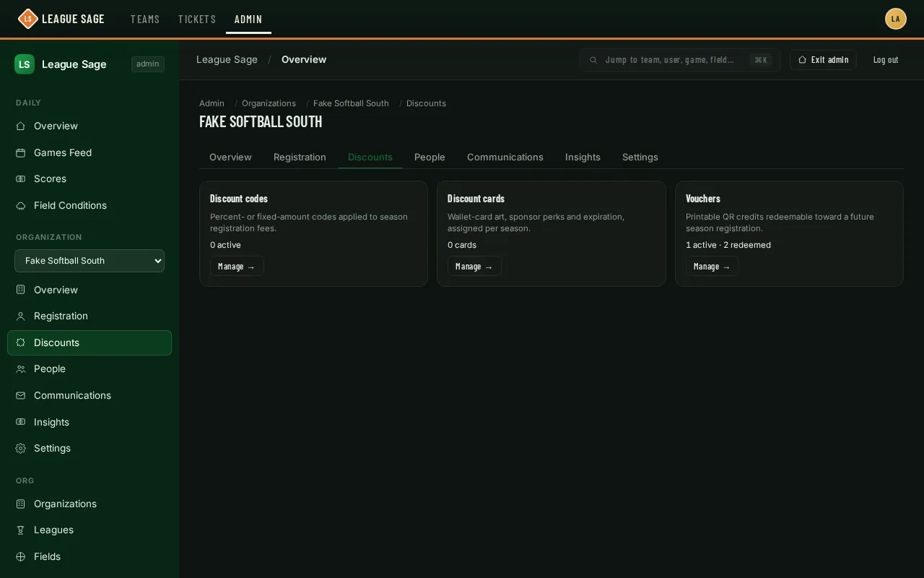This screenshot has width=924, height=578.
Task: Click the Scores icon in sidebar
Action: click(x=21, y=179)
